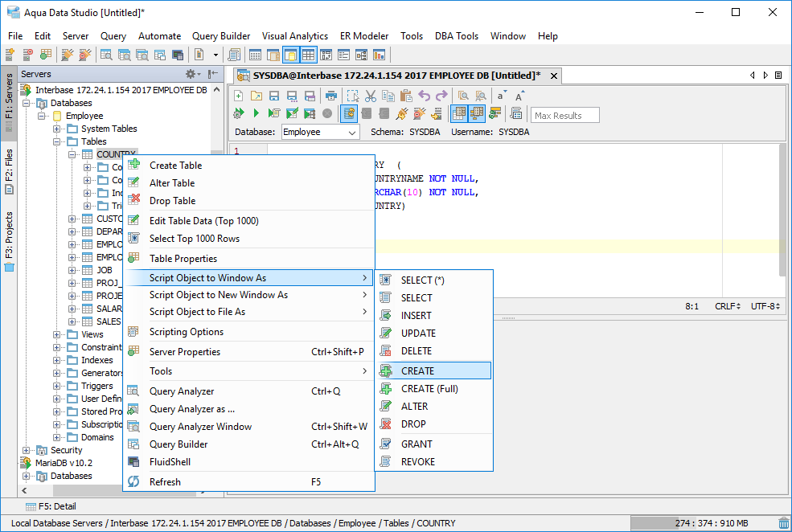This screenshot has width=792, height=532.
Task: Click the Convert to uppercase icon
Action: (519, 96)
